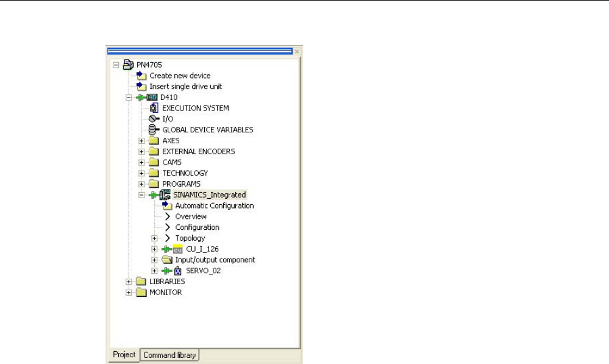Select the EXECUTION SYSTEM label
Image resolution: width=609 pixels, height=364 pixels.
tap(196, 109)
